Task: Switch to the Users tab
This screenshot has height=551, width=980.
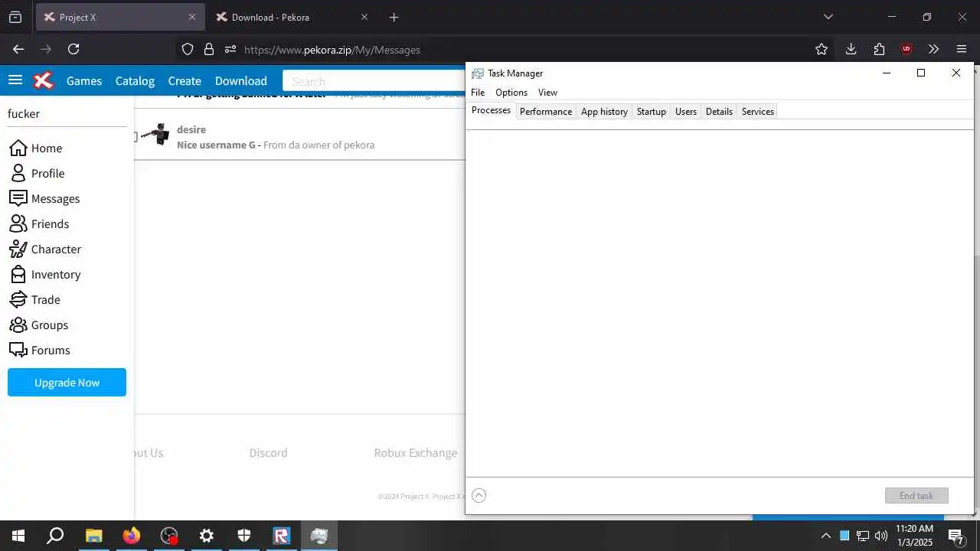Action: pyautogui.click(x=686, y=111)
